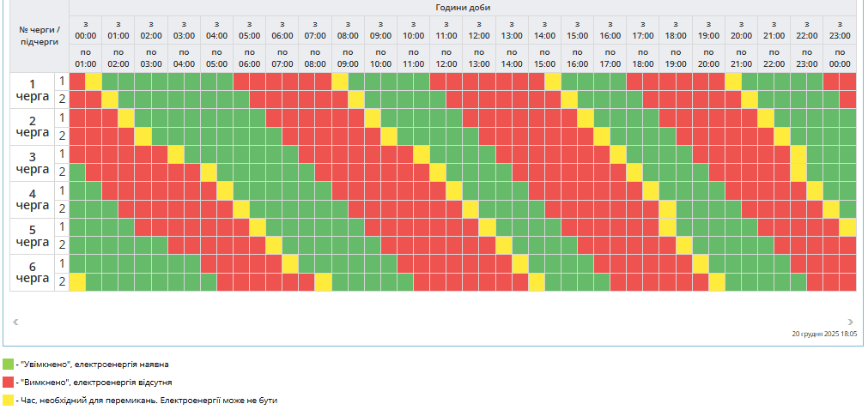
Task: Click last yellow cell in 5 черга subqueue 1
Action: pyautogui.click(x=847, y=226)
